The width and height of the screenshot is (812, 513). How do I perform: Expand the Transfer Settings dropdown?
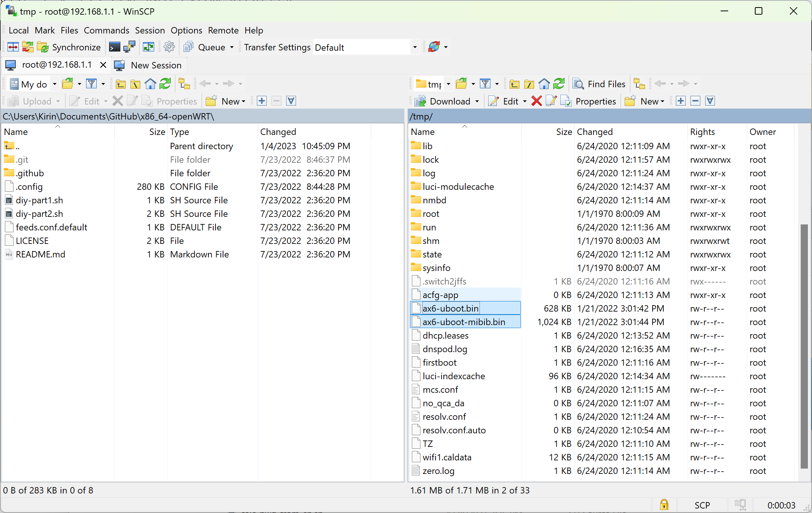tap(414, 48)
